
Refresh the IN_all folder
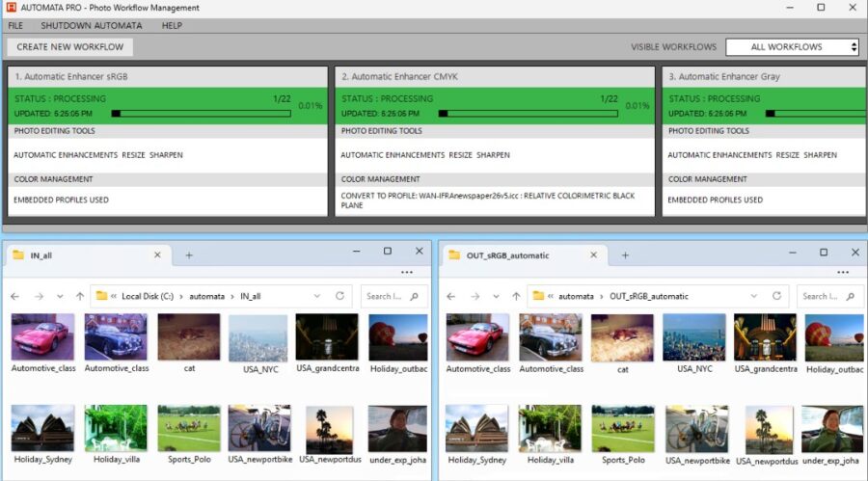point(339,296)
